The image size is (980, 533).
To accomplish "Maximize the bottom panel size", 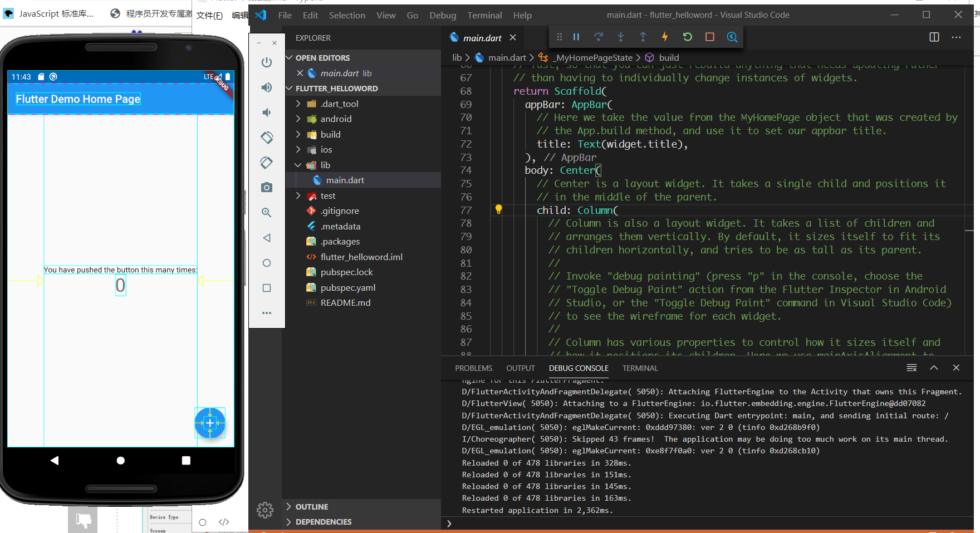I will click(934, 368).
